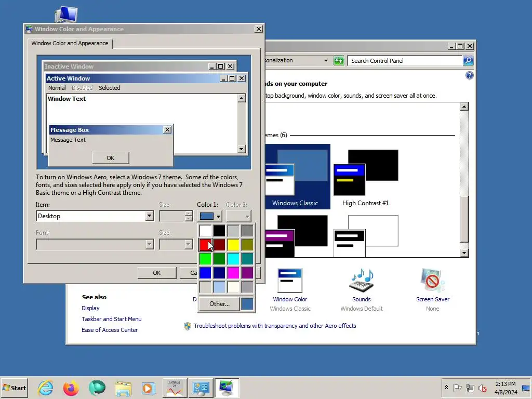
Task: Click Window Text area in preview
Action: pos(67,99)
